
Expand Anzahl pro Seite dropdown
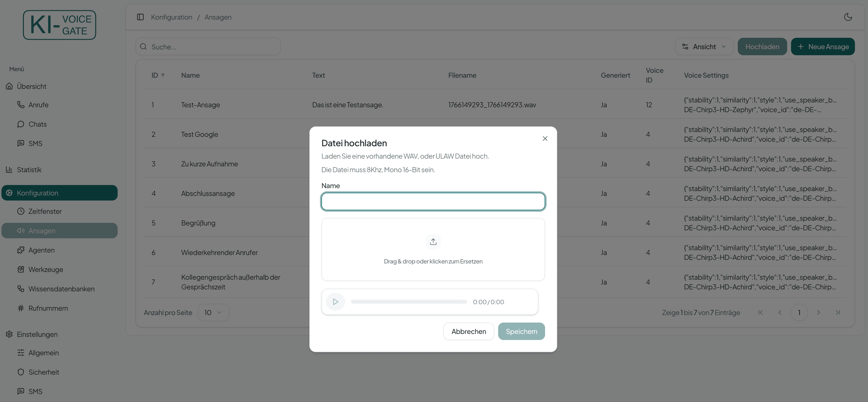click(213, 312)
